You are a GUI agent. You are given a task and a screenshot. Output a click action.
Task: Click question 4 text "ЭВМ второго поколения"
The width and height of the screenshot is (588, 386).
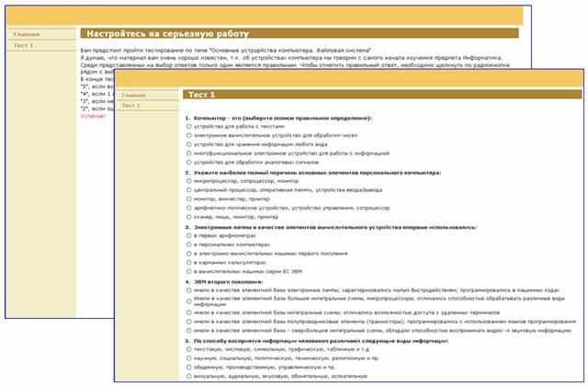(229, 282)
